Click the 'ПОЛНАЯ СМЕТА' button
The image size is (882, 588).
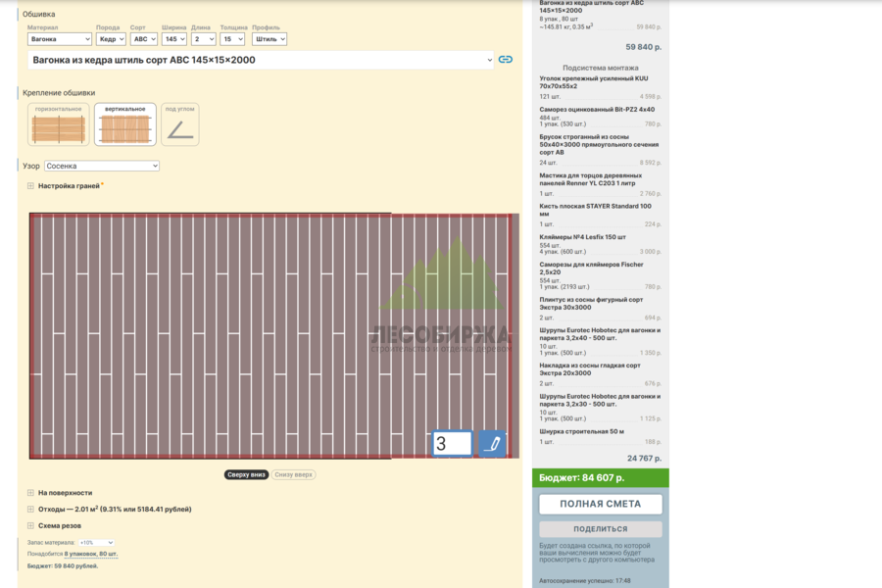(x=600, y=504)
